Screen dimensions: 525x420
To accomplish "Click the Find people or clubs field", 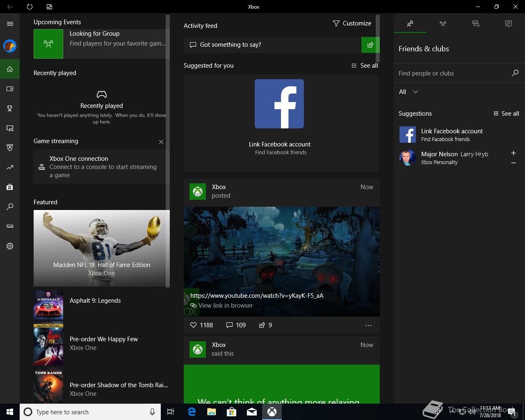I will (x=453, y=73).
